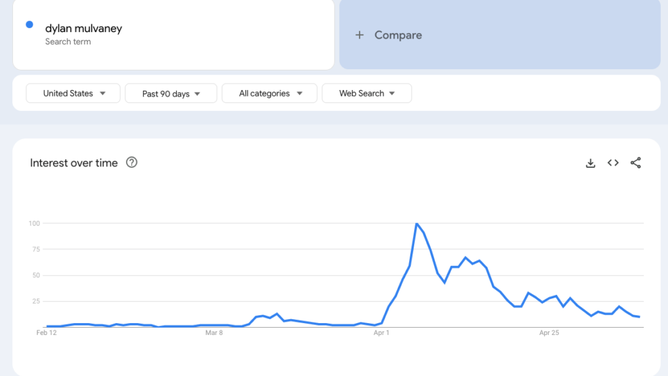Select the Feb 12 date label
This screenshot has width=668, height=376.
(x=46, y=333)
